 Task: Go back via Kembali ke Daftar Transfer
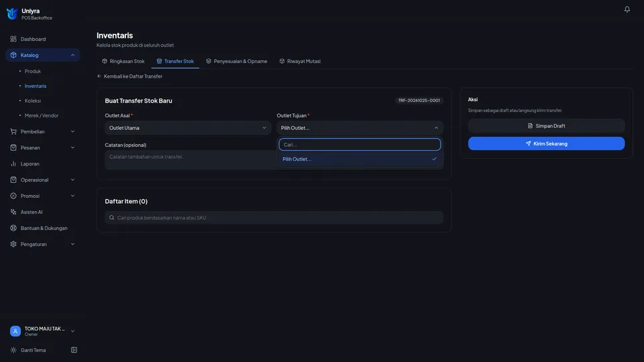(x=129, y=76)
